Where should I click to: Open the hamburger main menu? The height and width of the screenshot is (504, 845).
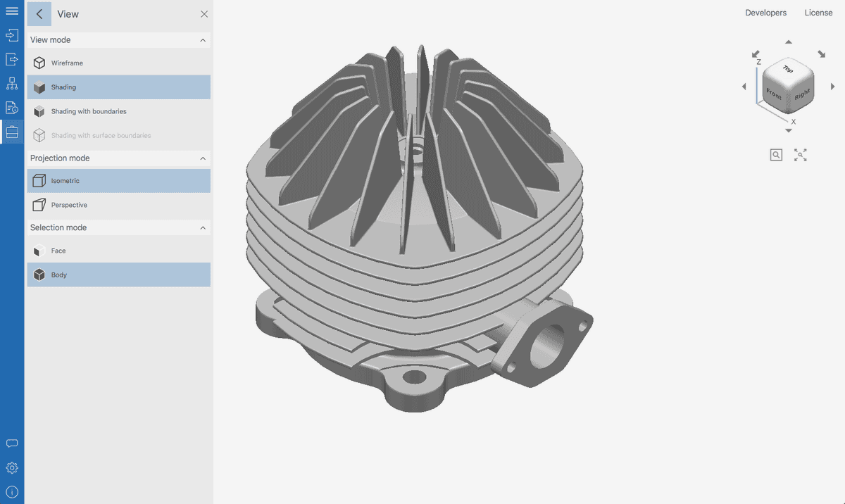12,11
